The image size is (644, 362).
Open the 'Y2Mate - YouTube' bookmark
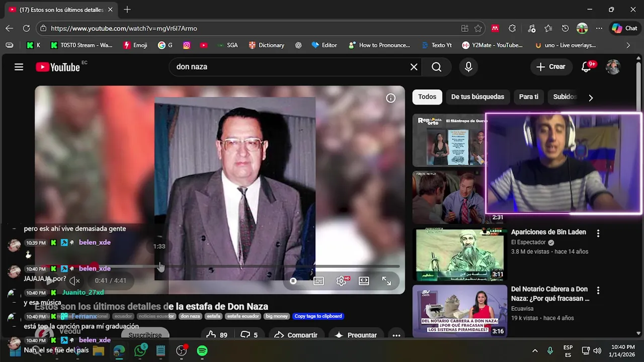[493, 45]
